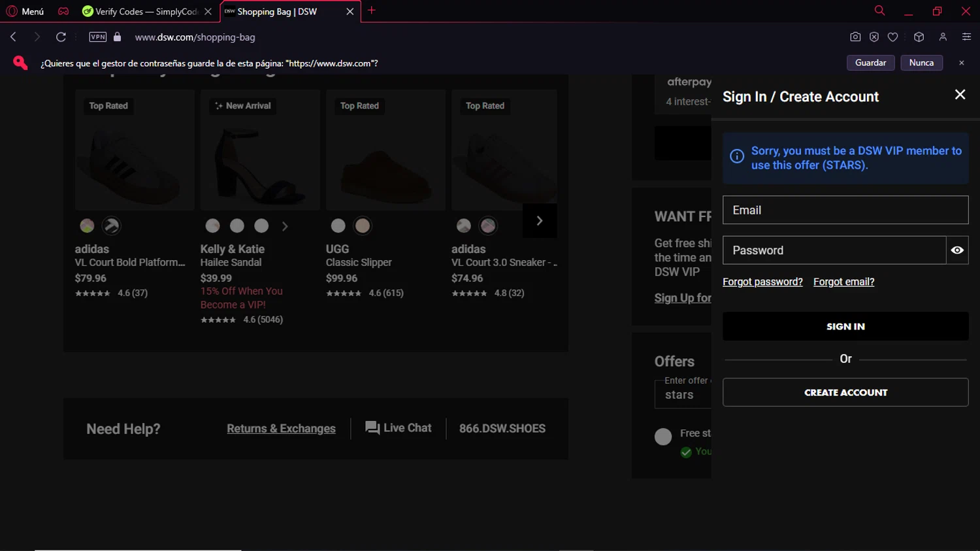Click Guardar to save password

[871, 63]
